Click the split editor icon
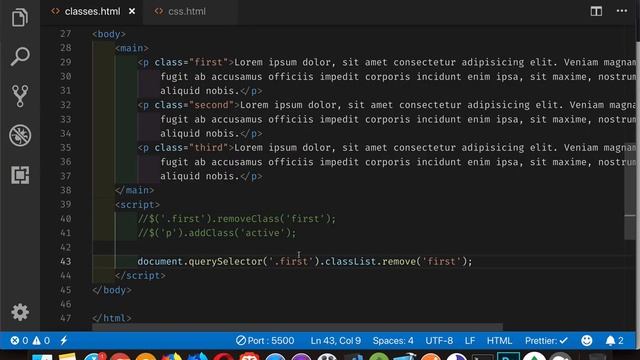640x360 pixels. point(596,11)
